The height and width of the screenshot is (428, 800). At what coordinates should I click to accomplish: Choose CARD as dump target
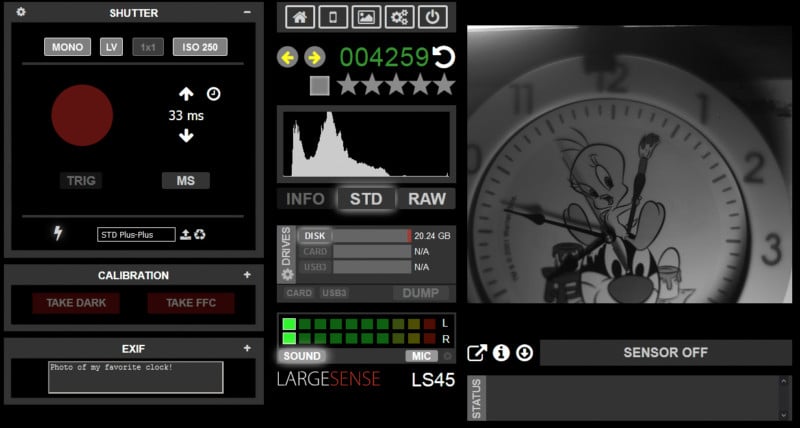coord(299,293)
